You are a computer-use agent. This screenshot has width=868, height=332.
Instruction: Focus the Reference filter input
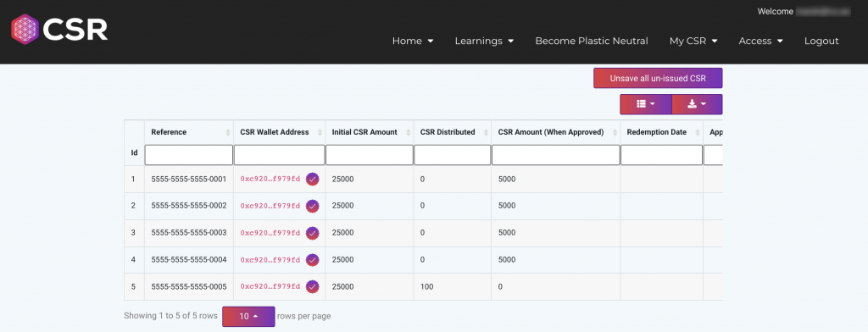pyautogui.click(x=189, y=155)
